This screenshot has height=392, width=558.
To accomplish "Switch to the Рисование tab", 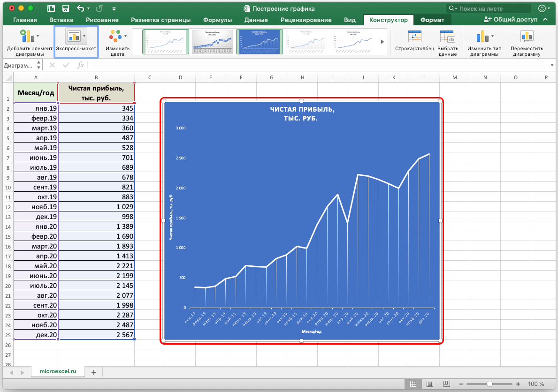I will point(102,20).
